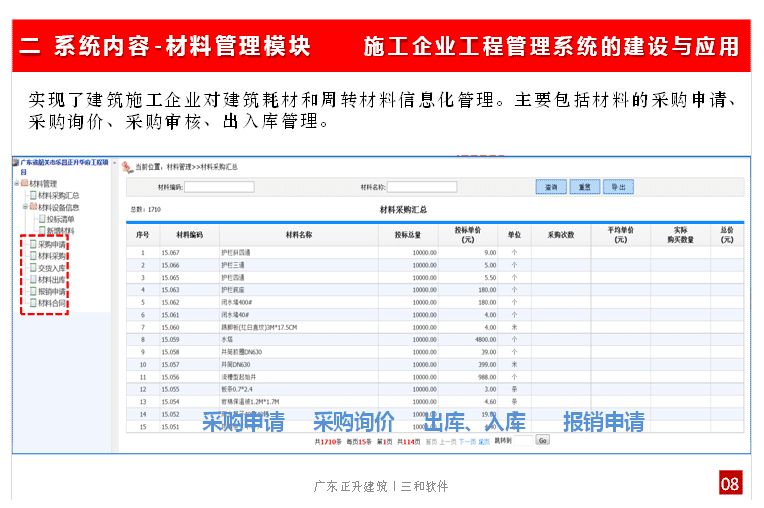Click the 当前位置 breadcrumb location icon
The height and width of the screenshot is (508, 764).
pos(127,167)
